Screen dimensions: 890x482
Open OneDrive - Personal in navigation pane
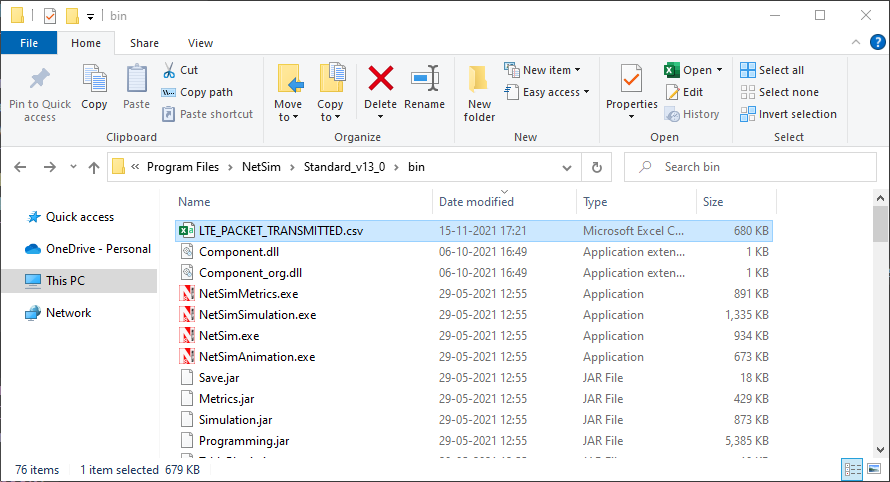(x=87, y=249)
